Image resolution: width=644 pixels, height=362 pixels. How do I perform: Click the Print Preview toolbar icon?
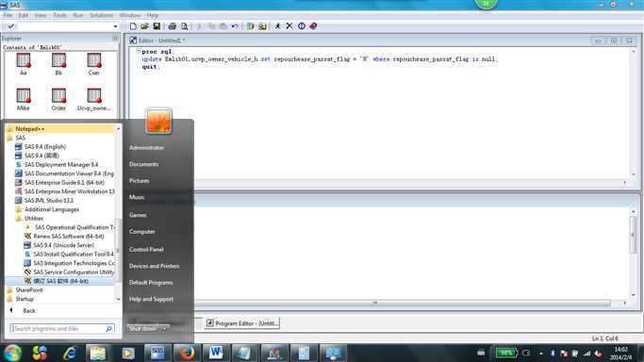185,26
